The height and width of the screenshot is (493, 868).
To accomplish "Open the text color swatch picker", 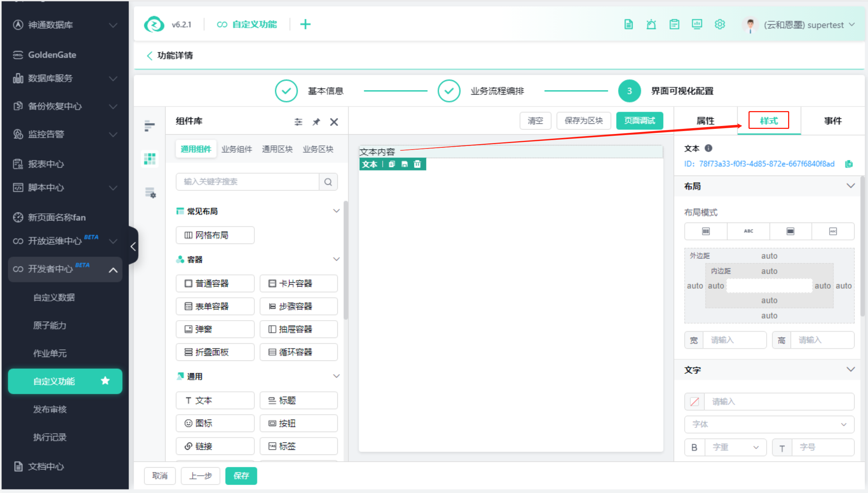I will click(694, 402).
